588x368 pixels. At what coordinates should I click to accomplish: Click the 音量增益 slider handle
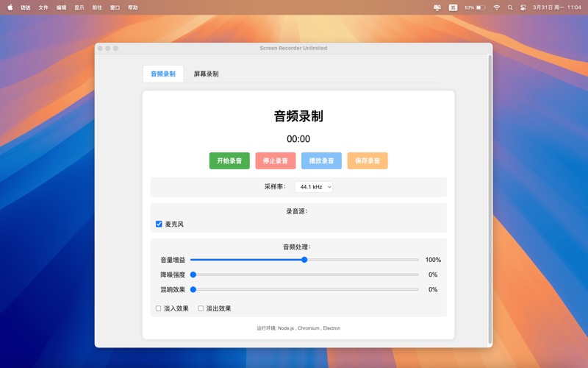pos(304,260)
